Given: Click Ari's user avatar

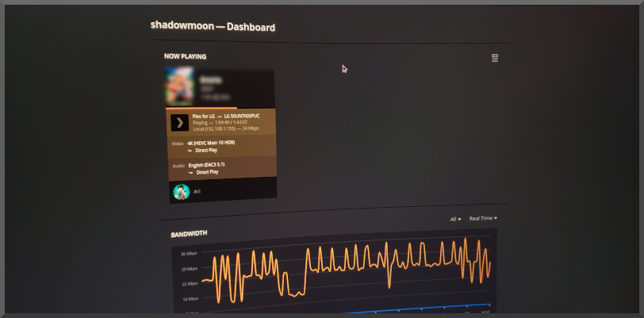Looking at the screenshot, I should pyautogui.click(x=181, y=191).
